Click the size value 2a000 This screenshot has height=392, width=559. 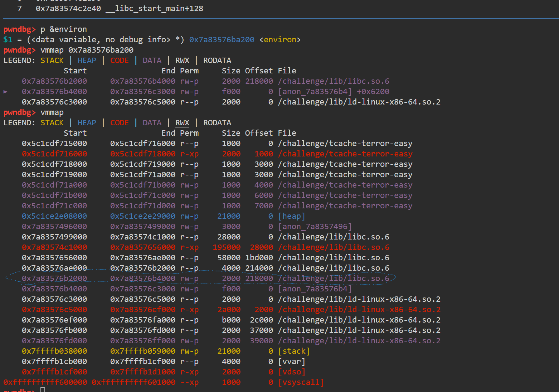[229, 309]
